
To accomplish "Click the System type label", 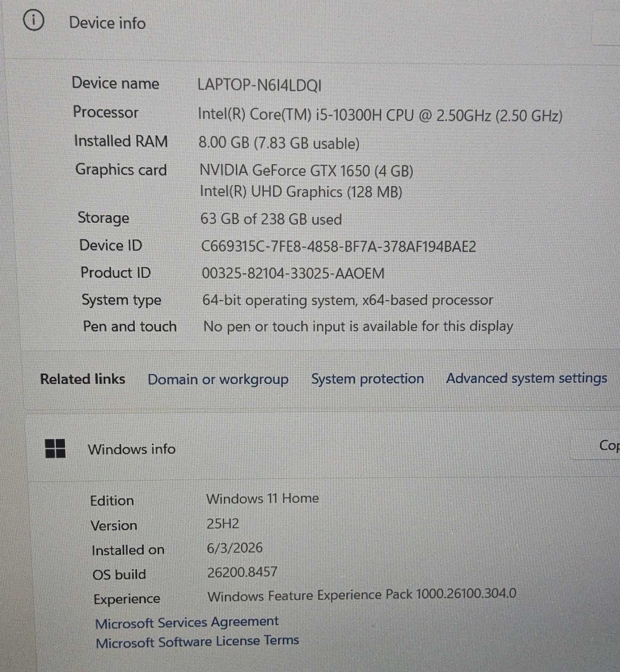I will pos(121,300).
